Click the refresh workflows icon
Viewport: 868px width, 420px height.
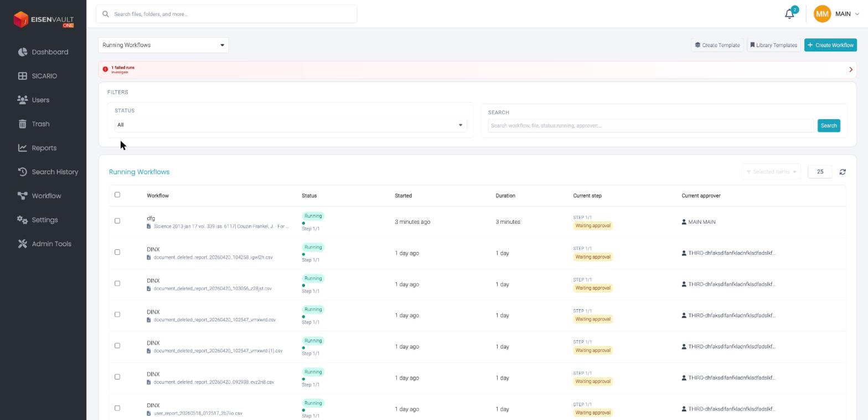843,172
